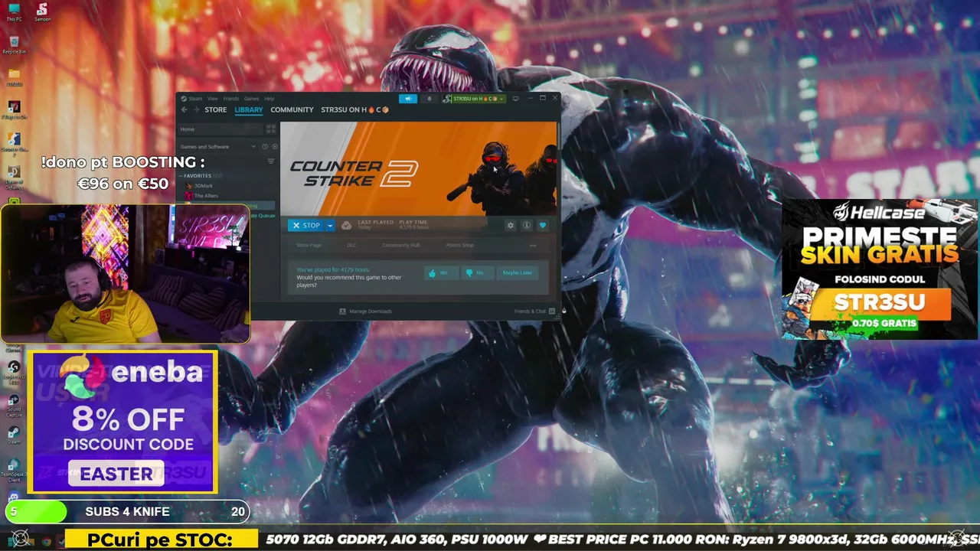Click the streamer webcam overlay
This screenshot has width=980, height=551.
tap(125, 273)
